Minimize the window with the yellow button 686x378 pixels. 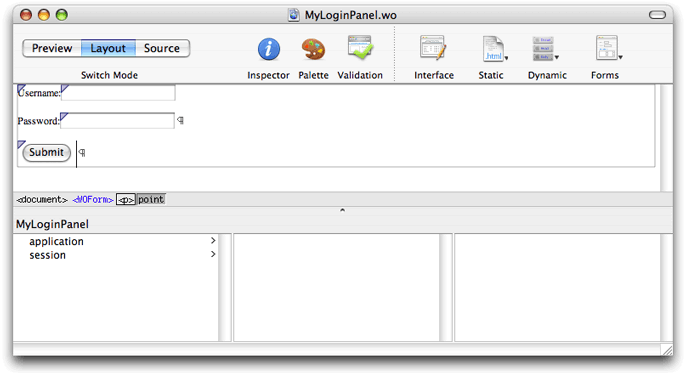coord(44,15)
